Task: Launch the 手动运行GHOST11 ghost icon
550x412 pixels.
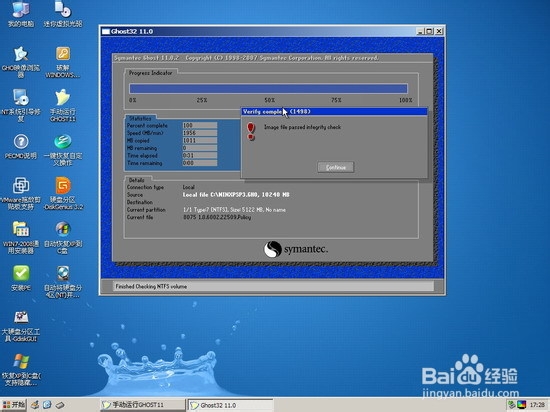Action: pyautogui.click(x=63, y=105)
